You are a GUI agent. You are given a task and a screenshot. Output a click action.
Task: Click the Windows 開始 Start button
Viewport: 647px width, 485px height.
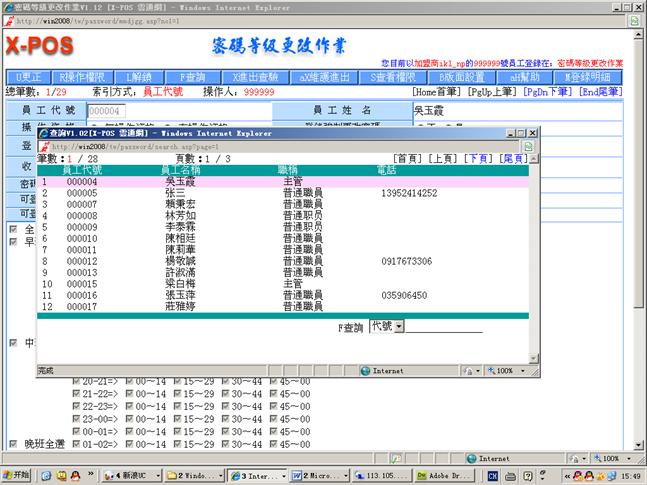(x=18, y=476)
